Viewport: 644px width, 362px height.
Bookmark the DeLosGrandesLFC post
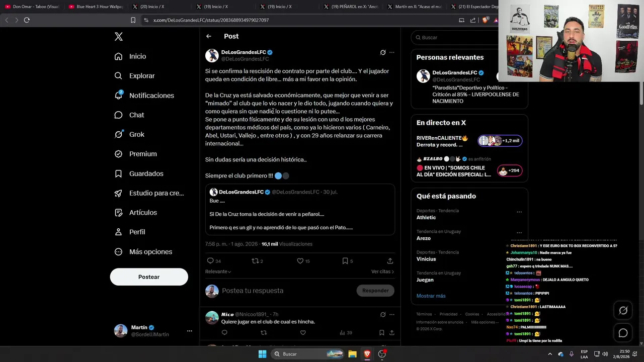click(x=345, y=261)
